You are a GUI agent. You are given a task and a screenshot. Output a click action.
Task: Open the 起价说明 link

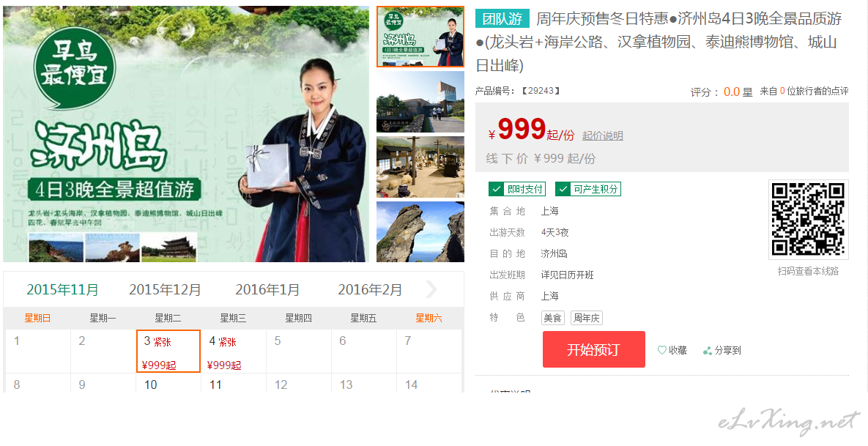point(602,135)
